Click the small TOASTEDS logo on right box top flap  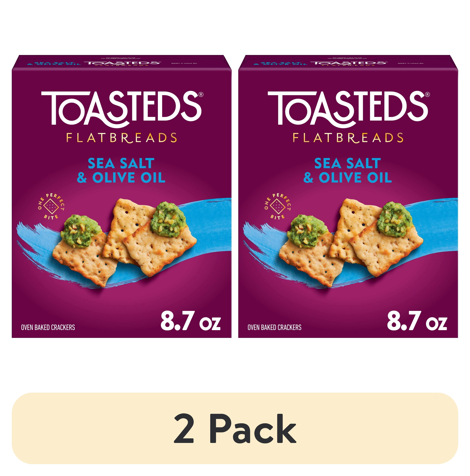(349, 63)
